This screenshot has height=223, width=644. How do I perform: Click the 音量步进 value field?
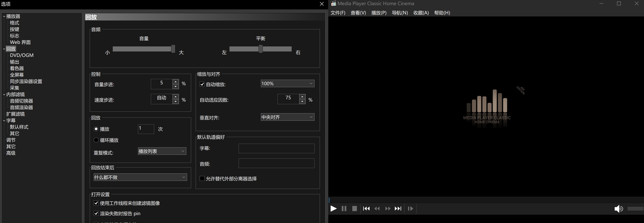[x=162, y=84]
